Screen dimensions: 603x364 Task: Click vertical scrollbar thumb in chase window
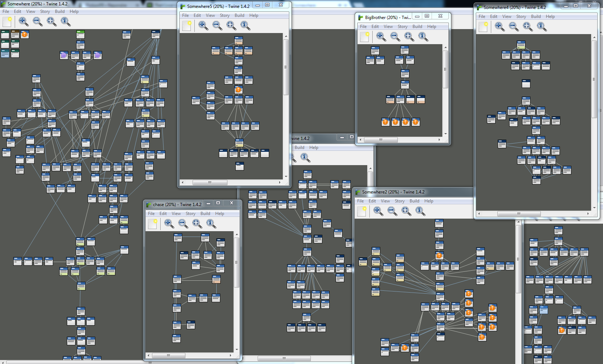[x=236, y=262]
